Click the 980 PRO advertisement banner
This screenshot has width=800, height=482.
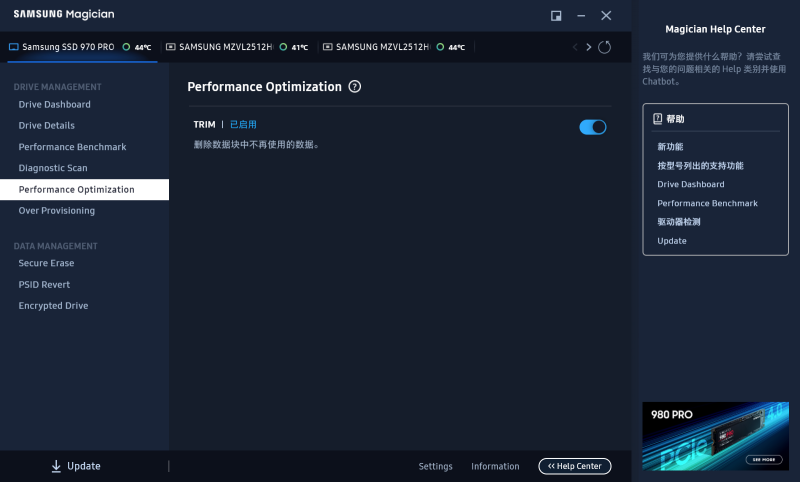pos(715,436)
